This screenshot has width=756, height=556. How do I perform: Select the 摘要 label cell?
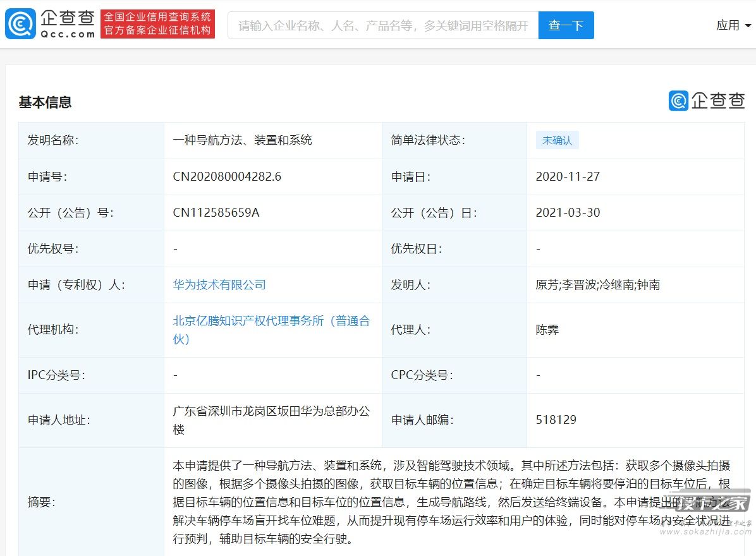pyautogui.click(x=91, y=502)
